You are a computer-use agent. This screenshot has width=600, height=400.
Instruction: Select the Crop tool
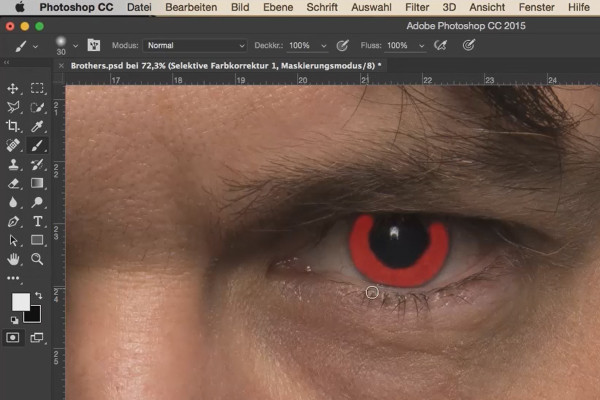point(13,126)
